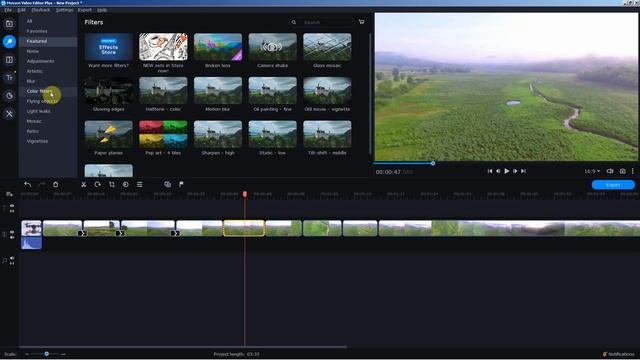The width and height of the screenshot is (640, 360).
Task: Open the Titles (Tt) tab in sidebar
Action: [x=9, y=78]
